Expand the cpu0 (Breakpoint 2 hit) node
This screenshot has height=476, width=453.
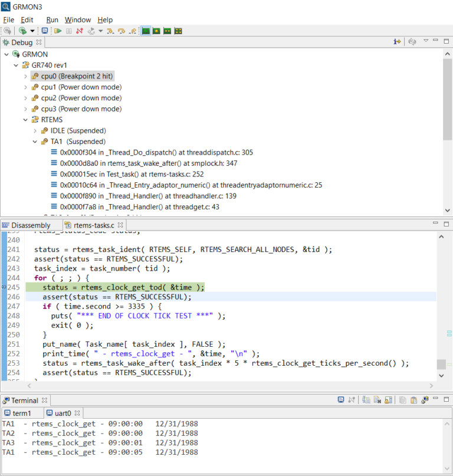point(25,76)
